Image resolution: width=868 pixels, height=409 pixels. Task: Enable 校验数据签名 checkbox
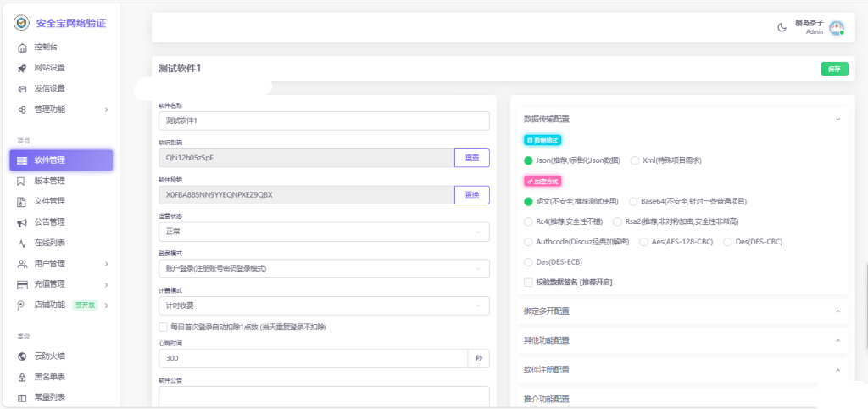coord(528,282)
